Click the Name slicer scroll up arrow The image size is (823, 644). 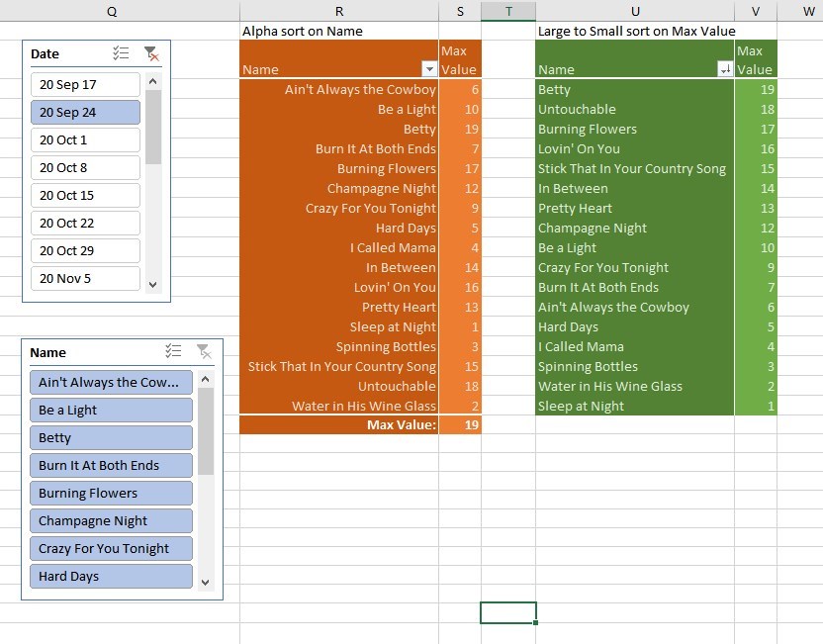tap(205, 379)
